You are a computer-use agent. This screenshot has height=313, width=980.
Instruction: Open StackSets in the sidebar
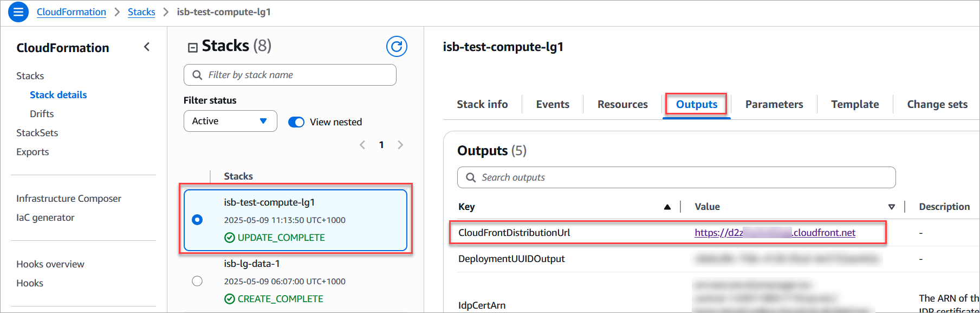(37, 133)
